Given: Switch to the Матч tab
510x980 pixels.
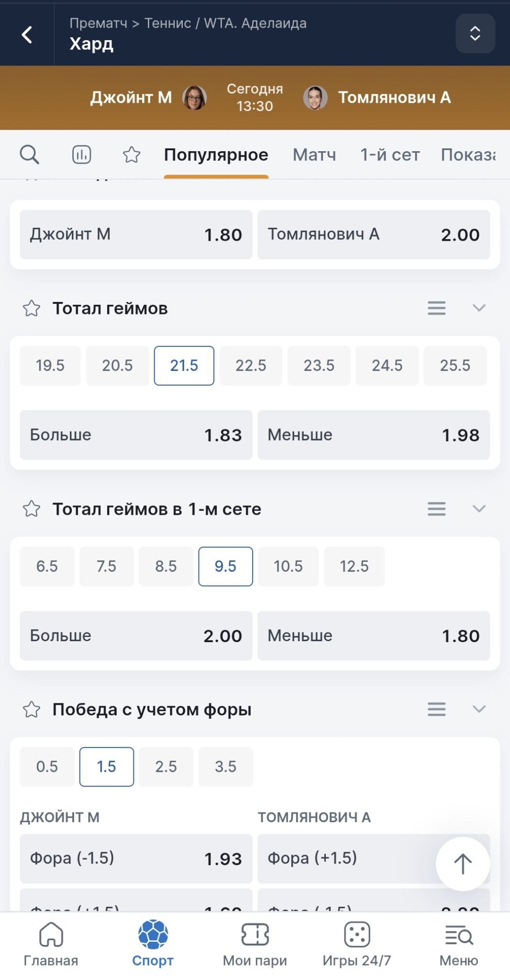Looking at the screenshot, I should (x=314, y=155).
